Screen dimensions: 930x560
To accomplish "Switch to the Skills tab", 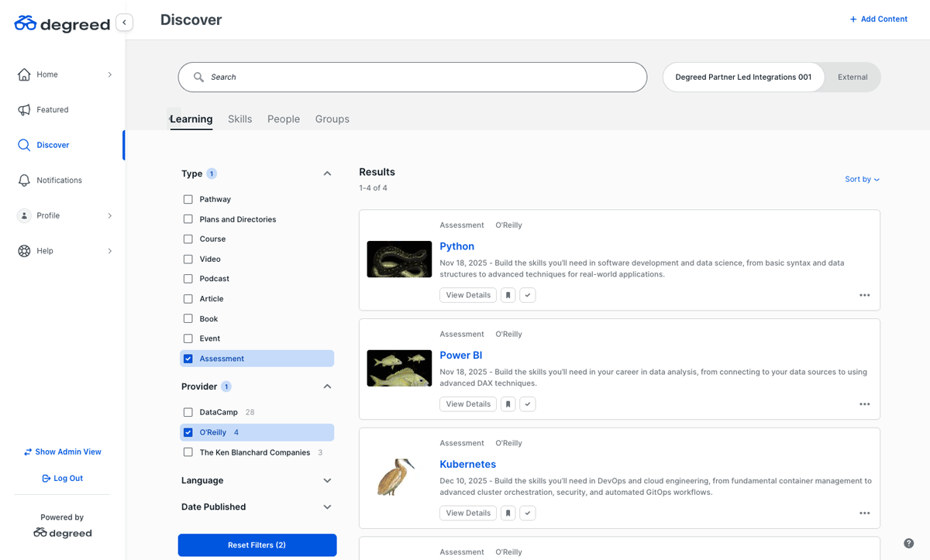I will tap(239, 119).
